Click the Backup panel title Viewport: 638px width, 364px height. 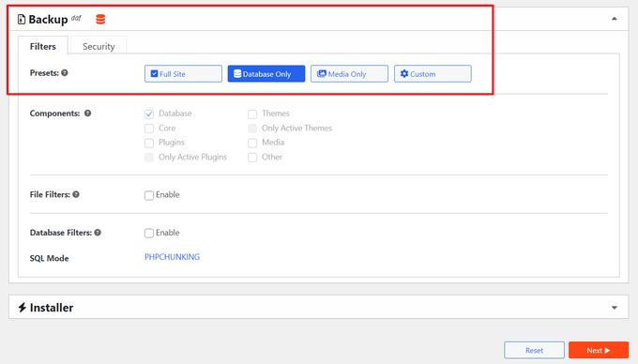pos(48,19)
